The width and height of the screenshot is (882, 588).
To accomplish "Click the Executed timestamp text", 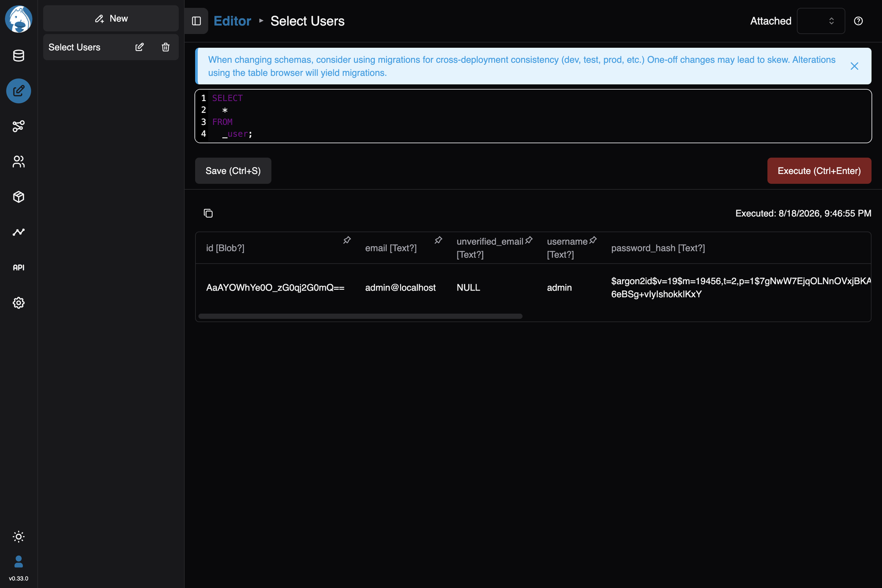I will (803, 213).
